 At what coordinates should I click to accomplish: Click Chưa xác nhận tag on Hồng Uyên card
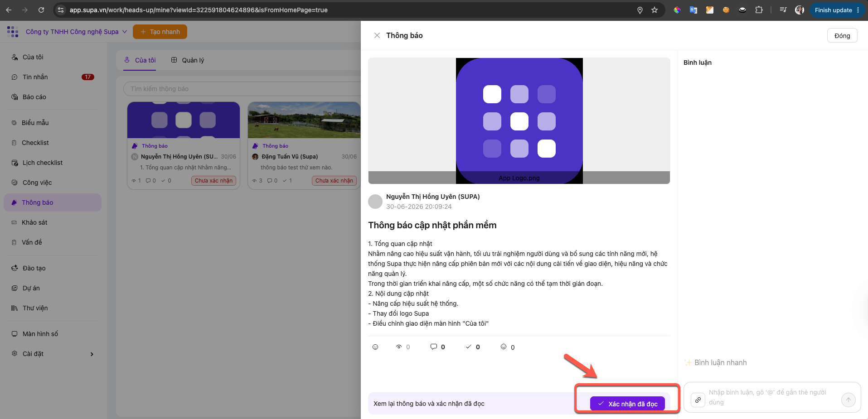(x=213, y=181)
